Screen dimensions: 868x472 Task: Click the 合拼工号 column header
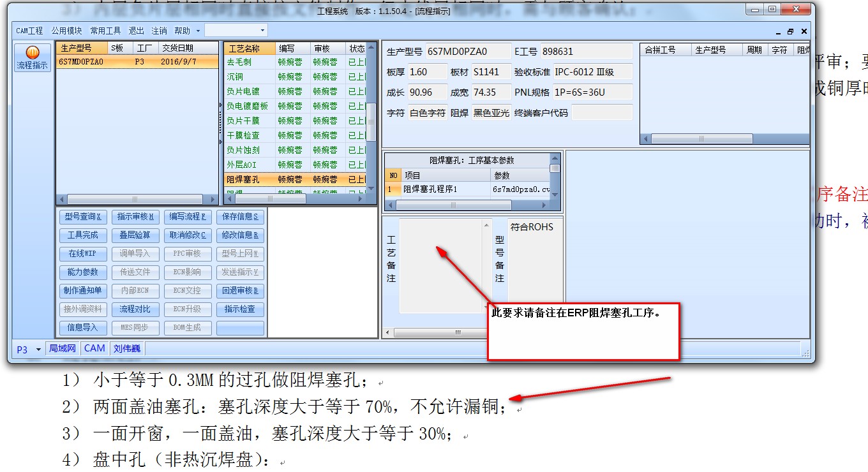(x=665, y=49)
